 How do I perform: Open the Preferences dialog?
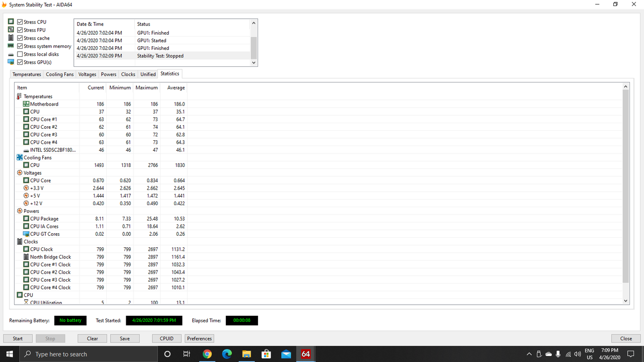[199, 338]
